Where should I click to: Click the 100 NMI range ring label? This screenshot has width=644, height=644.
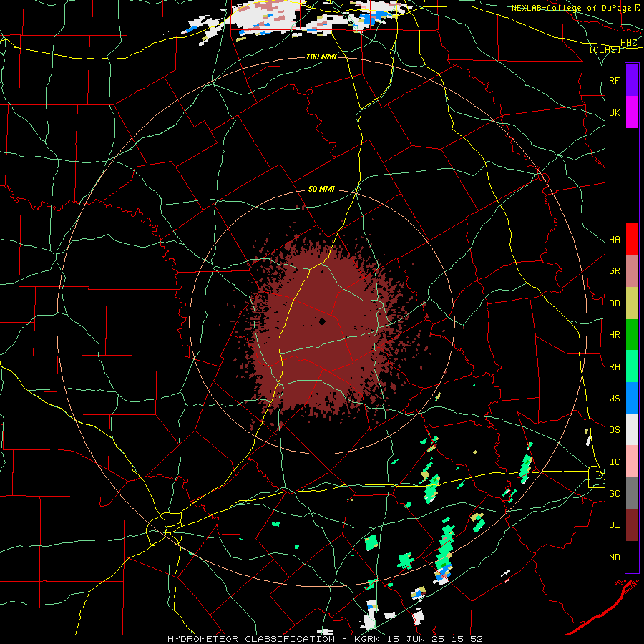click(x=321, y=57)
